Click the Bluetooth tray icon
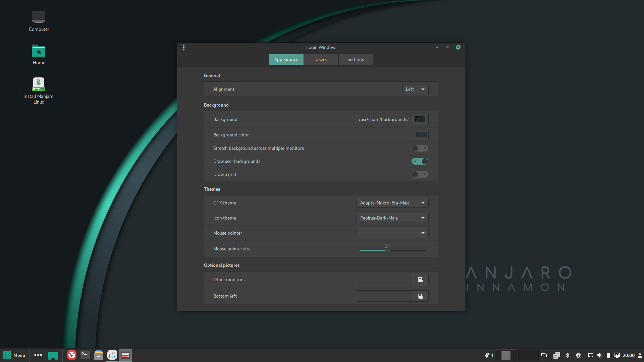Viewport: 644px width, 362px height. pyautogui.click(x=567, y=355)
